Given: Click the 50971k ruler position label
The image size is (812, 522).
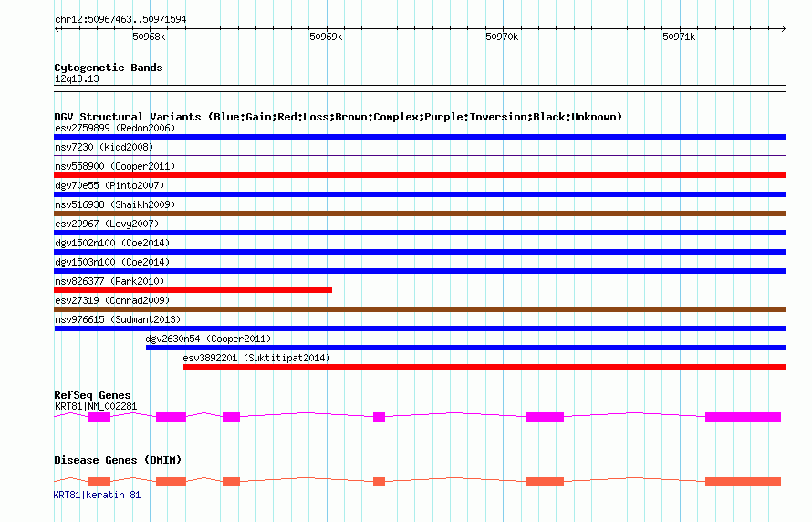Looking at the screenshot, I should (679, 37).
